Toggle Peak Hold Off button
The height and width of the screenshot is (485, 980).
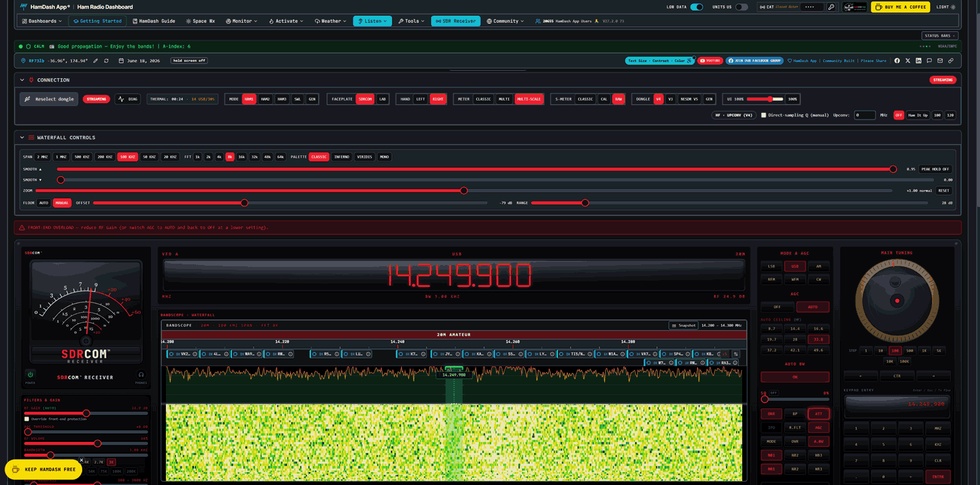tap(936, 169)
